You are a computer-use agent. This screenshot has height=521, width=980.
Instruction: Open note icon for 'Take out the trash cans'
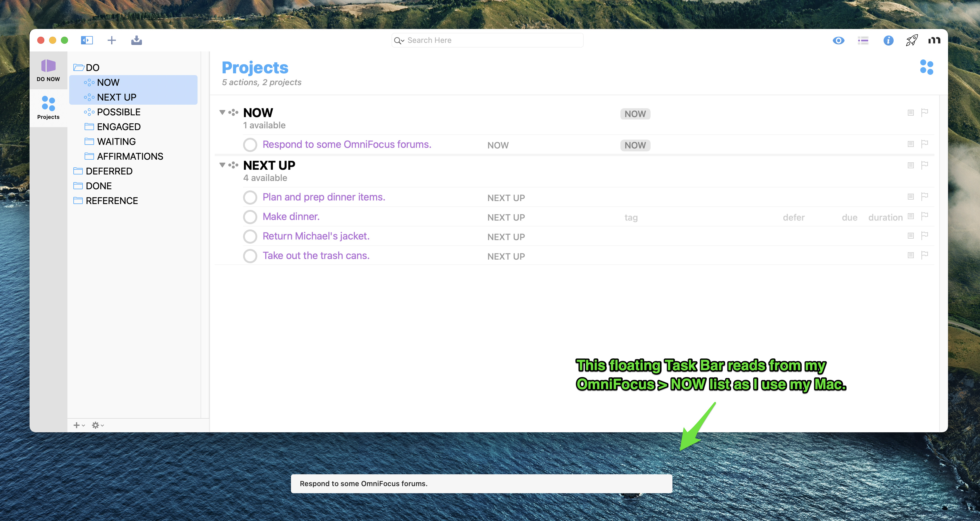click(911, 255)
